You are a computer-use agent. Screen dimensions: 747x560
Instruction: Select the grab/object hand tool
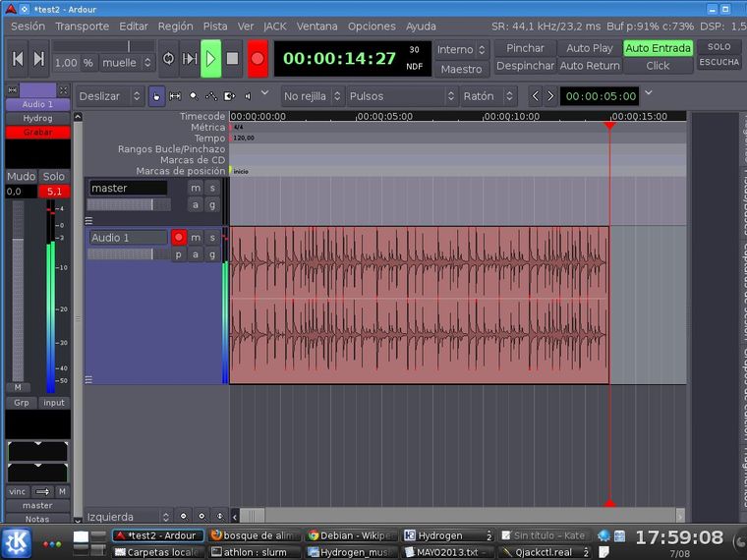point(156,96)
